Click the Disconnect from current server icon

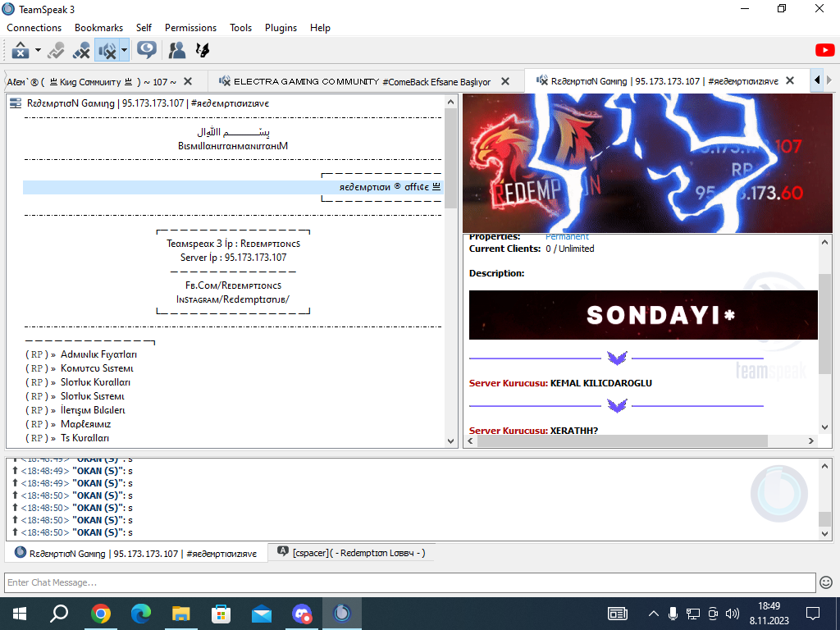click(56, 50)
